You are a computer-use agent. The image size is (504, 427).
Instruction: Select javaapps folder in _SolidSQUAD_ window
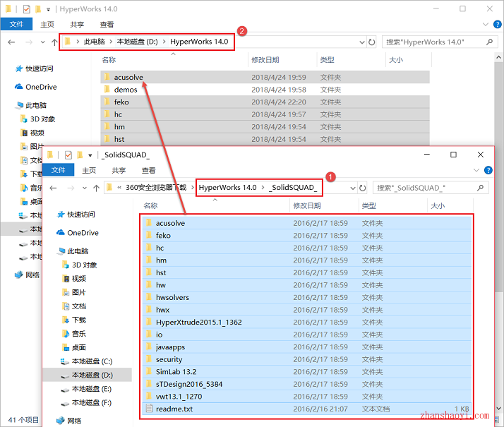pyautogui.click(x=307, y=347)
